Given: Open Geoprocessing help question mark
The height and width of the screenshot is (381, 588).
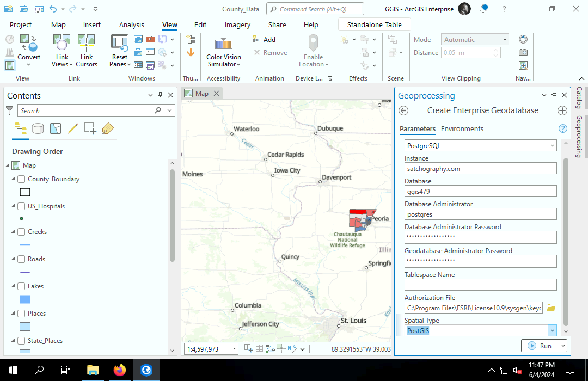Looking at the screenshot, I should pyautogui.click(x=563, y=129).
